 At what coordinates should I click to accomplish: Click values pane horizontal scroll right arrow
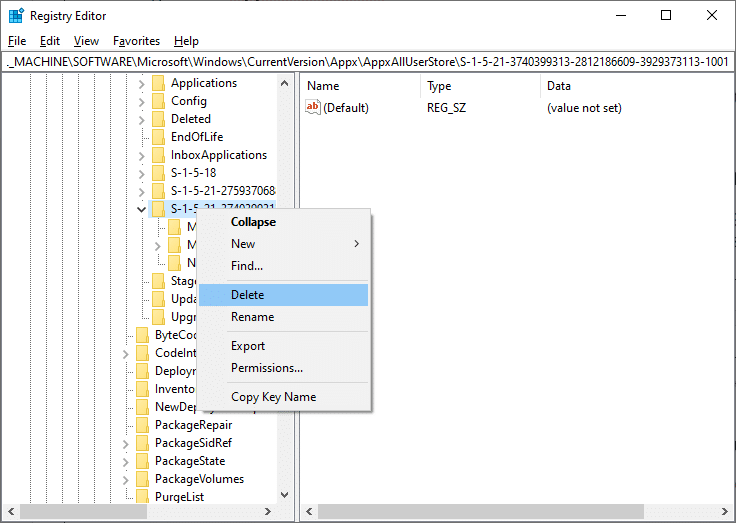pyautogui.click(x=725, y=512)
